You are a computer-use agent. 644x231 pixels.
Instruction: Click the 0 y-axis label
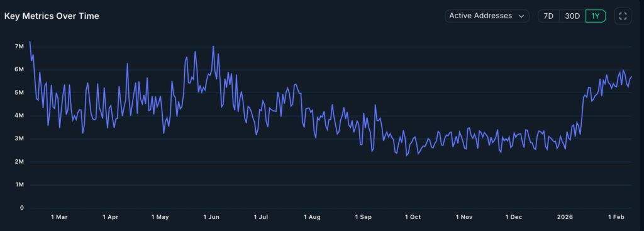[x=22, y=208]
